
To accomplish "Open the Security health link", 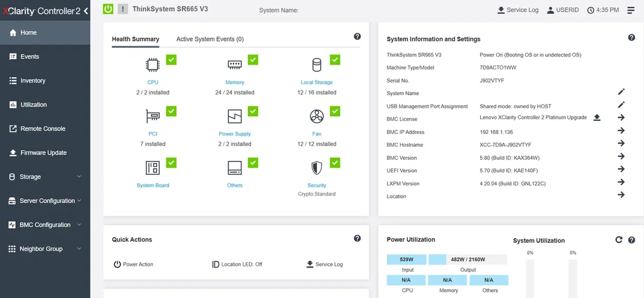I will coord(316,186).
